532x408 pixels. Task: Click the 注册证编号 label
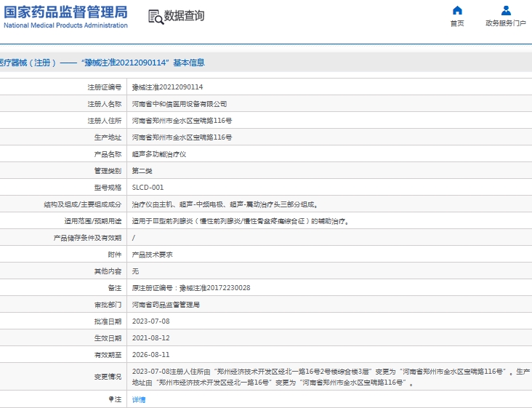(x=105, y=87)
